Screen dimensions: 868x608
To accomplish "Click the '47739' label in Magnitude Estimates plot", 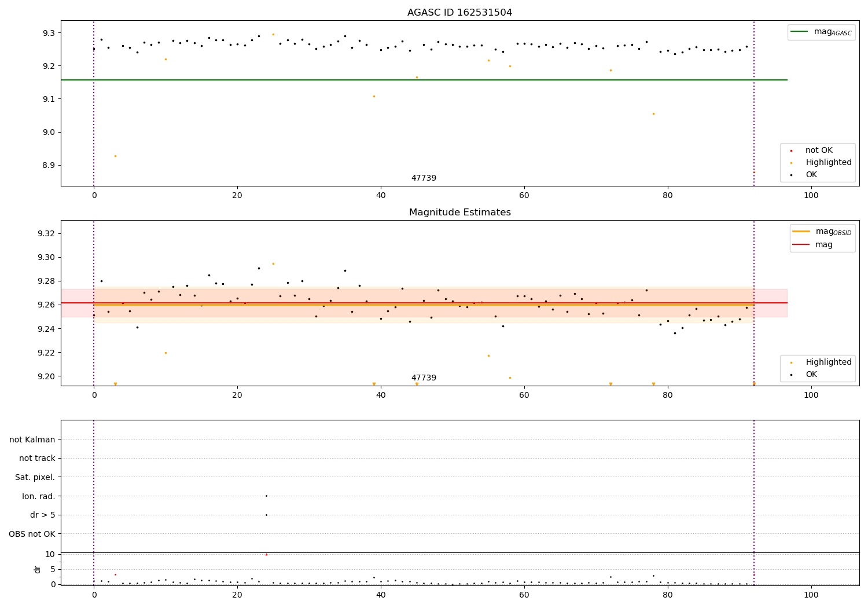I will 424,378.
